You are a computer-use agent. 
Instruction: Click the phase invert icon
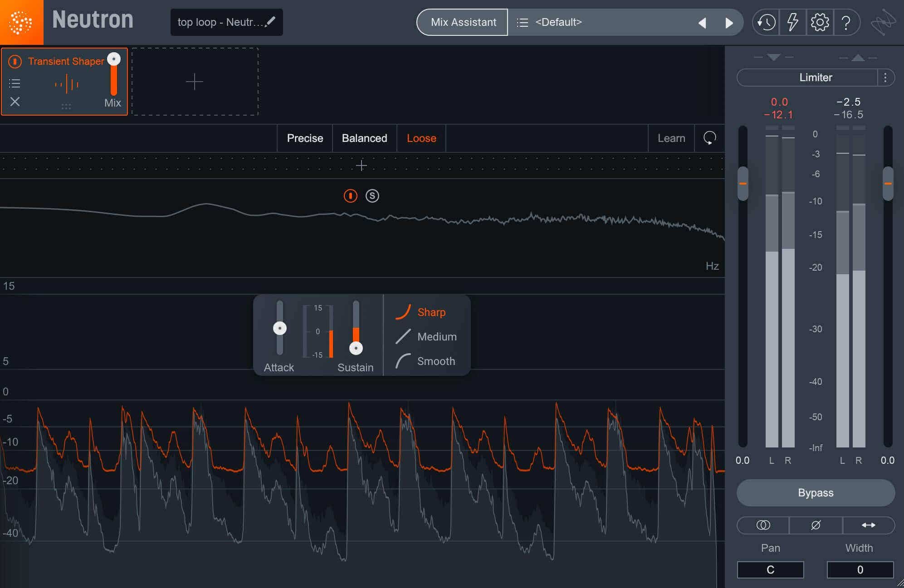(x=816, y=525)
